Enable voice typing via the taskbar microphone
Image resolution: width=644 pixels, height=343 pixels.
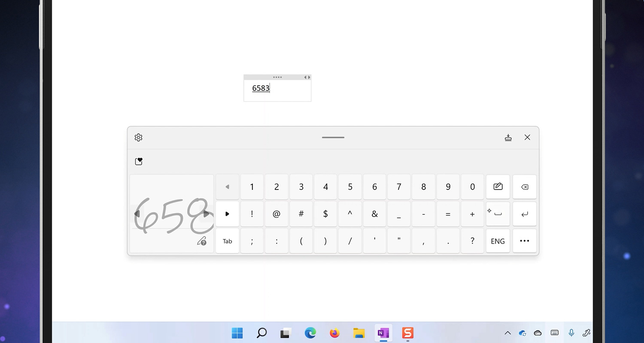click(571, 333)
